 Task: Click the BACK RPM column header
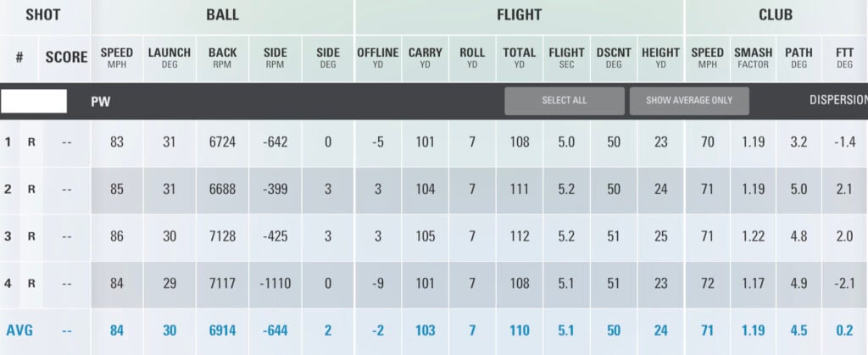(222, 57)
